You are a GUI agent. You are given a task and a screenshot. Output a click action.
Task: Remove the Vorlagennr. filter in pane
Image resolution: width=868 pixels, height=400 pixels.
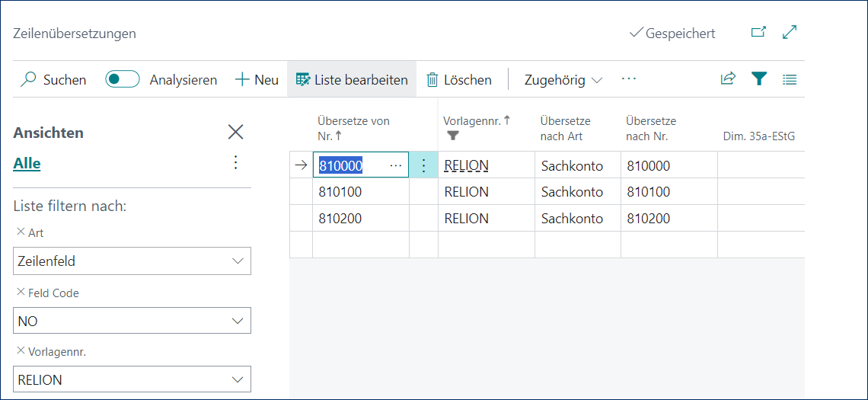click(21, 350)
